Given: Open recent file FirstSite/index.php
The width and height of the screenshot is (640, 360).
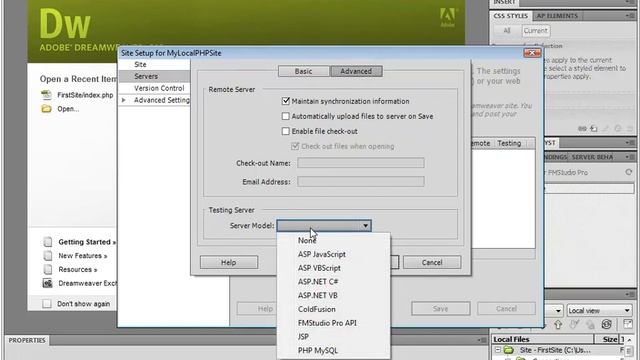Looking at the screenshot, I should (x=85, y=95).
